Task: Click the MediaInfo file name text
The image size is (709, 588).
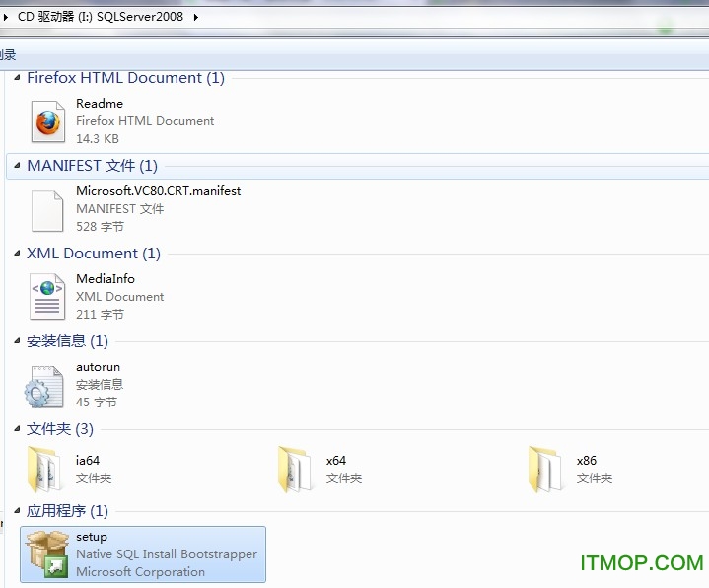Action: click(x=106, y=279)
